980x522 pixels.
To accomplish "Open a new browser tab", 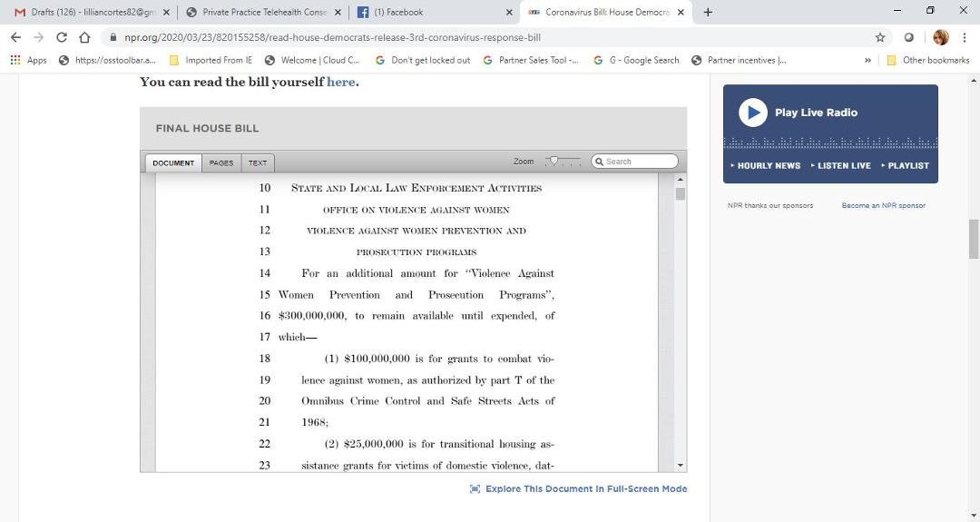I will [x=708, y=12].
